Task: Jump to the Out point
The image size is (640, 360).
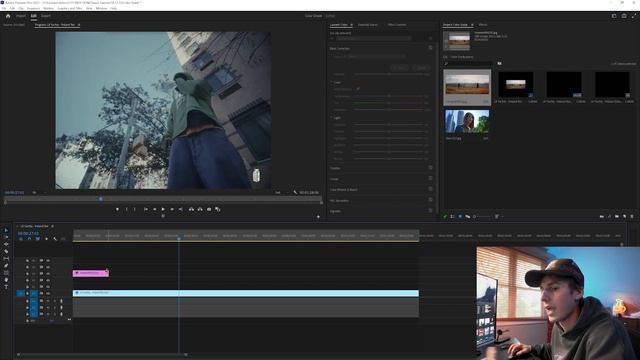Action: tap(180, 209)
